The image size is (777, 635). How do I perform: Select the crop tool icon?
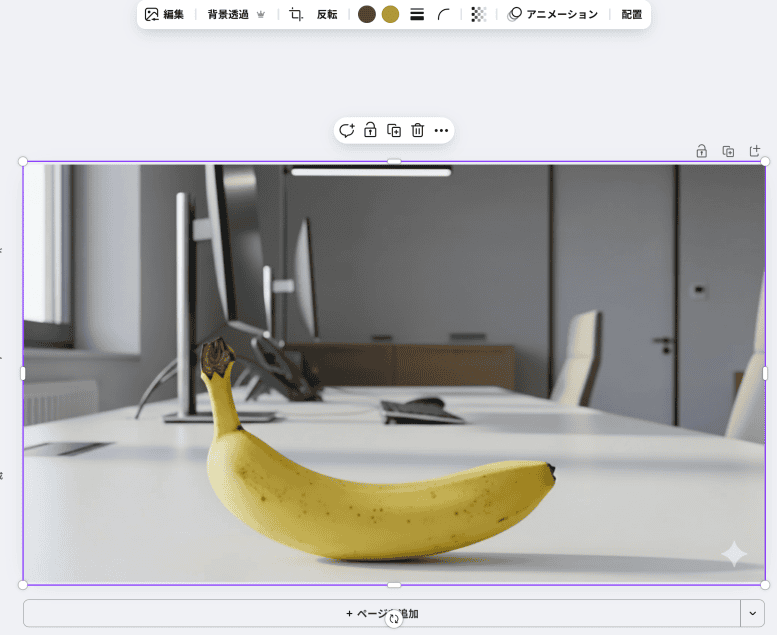[295, 15]
